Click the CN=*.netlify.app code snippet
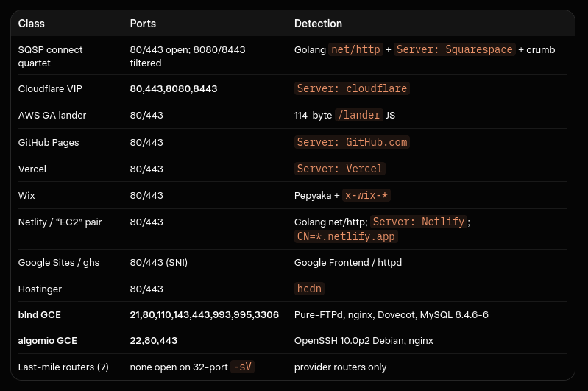 pos(346,236)
